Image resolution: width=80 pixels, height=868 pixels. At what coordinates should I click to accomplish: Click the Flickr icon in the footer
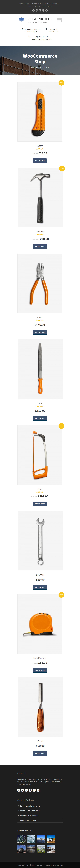tap(38, 790)
